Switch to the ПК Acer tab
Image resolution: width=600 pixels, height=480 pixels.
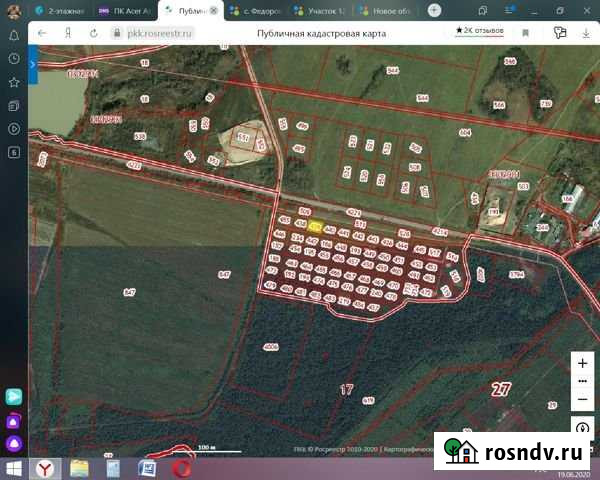[x=122, y=10]
